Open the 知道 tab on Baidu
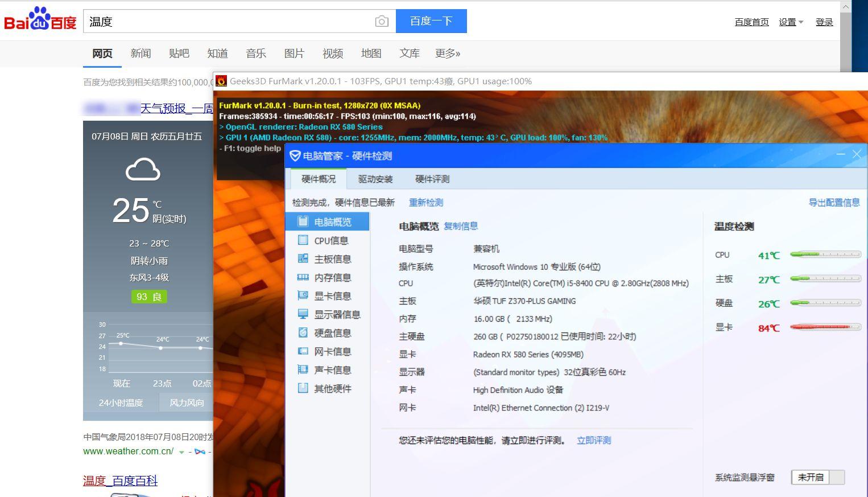868x497 pixels. pyautogui.click(x=217, y=54)
